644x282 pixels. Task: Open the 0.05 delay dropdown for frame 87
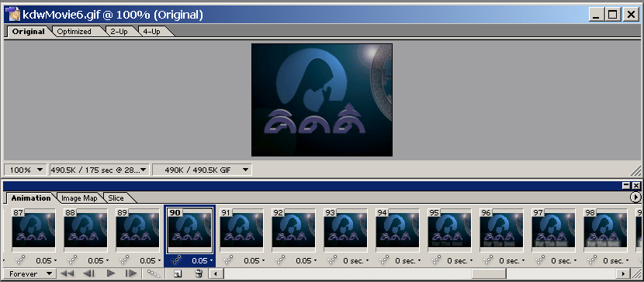tap(46, 260)
